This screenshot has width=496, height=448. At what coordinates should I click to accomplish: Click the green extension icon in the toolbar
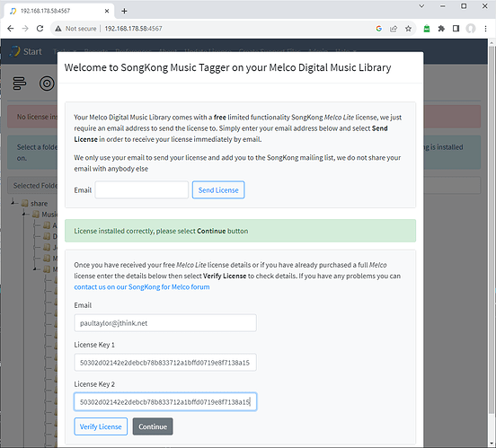pos(427,29)
